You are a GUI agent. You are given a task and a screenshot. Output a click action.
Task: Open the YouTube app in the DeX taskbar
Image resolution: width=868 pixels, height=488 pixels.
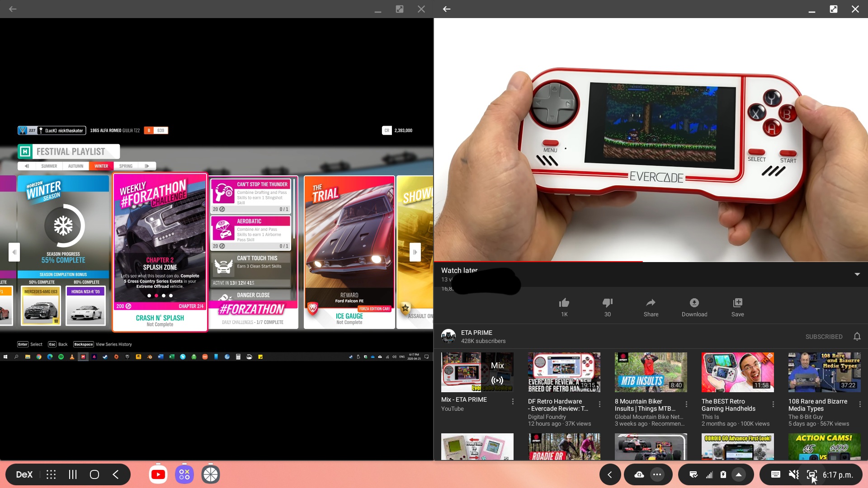158,474
